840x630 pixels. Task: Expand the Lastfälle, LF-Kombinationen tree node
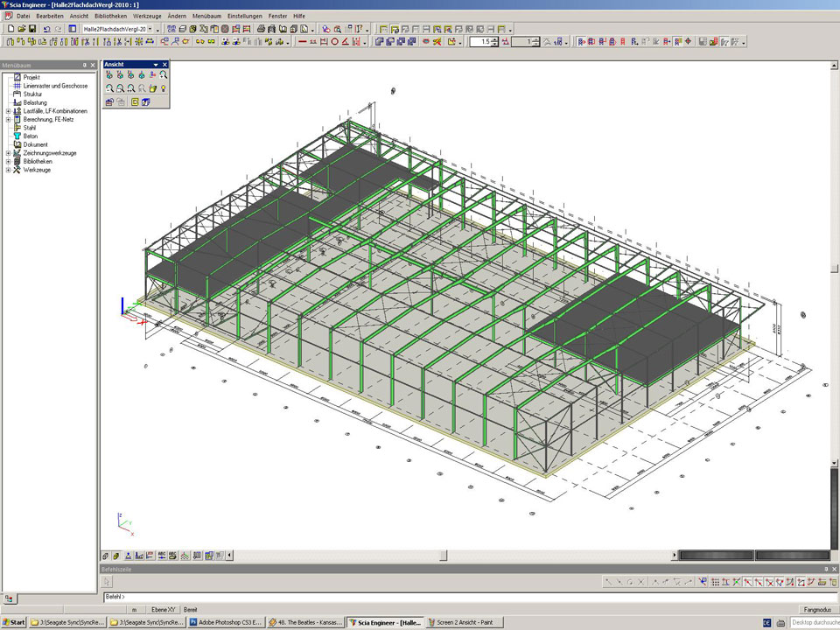(8, 111)
